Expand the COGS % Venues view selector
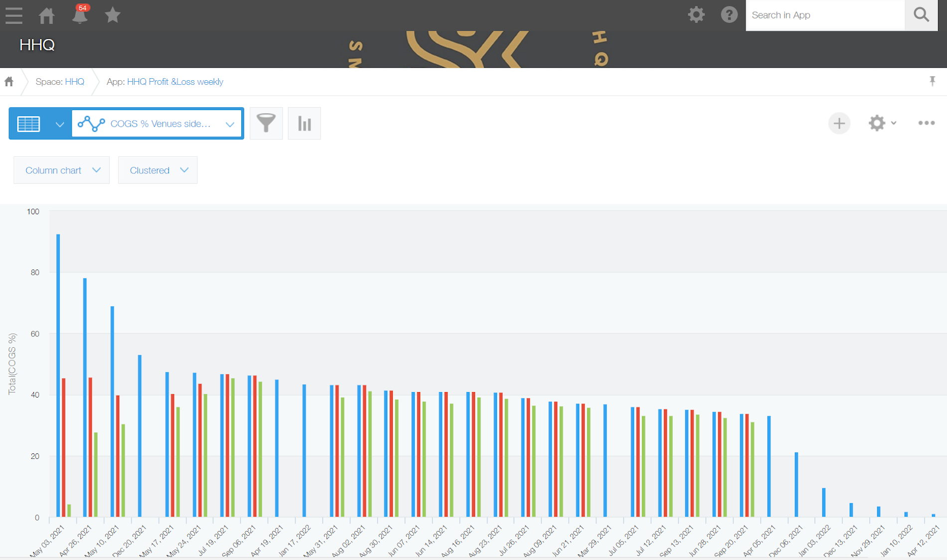 (158, 124)
